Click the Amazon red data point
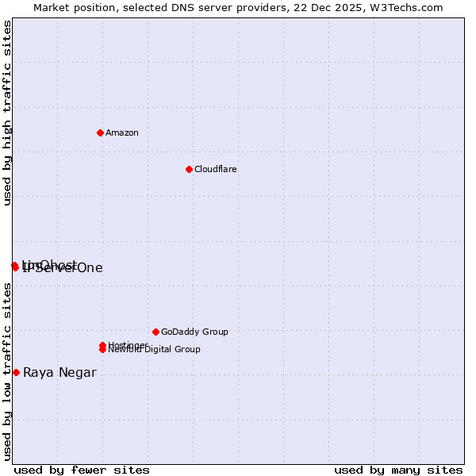Image resolution: width=476 pixels, height=476 pixels. (100, 132)
